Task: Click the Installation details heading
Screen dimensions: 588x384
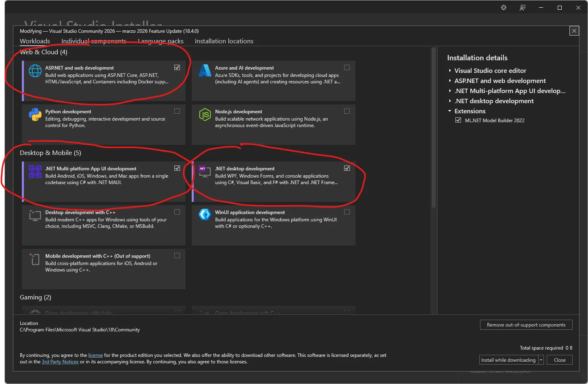Action: tap(477, 58)
